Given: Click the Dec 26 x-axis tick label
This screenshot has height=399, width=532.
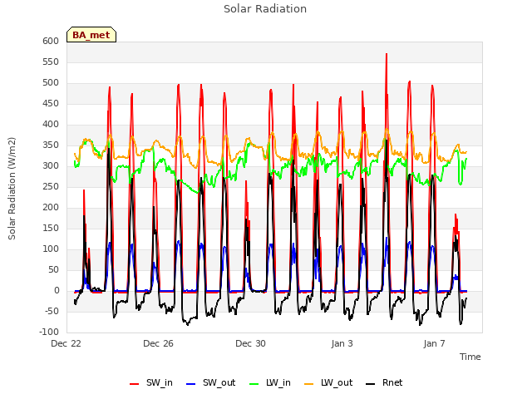Looking at the screenshot, I should tap(158, 343).
